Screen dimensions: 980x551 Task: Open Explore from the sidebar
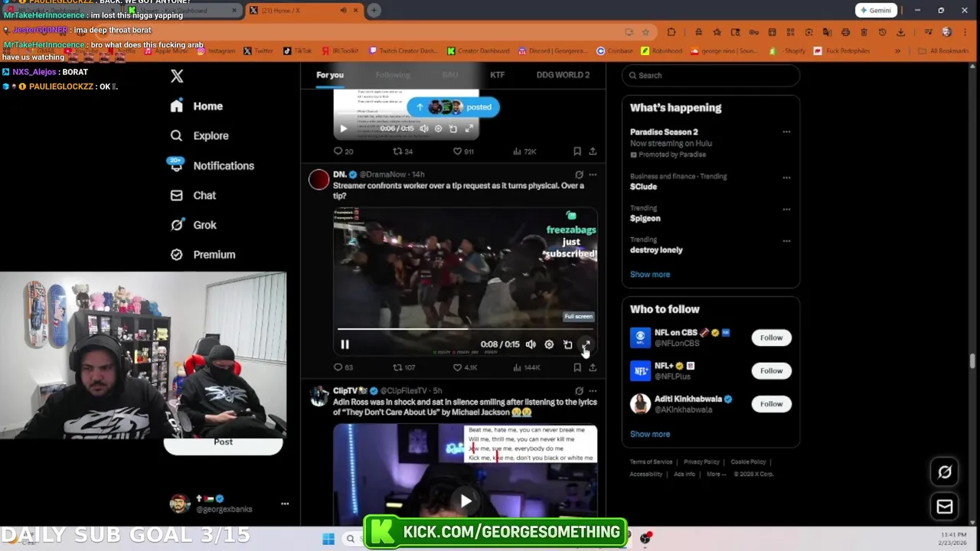[x=199, y=135]
